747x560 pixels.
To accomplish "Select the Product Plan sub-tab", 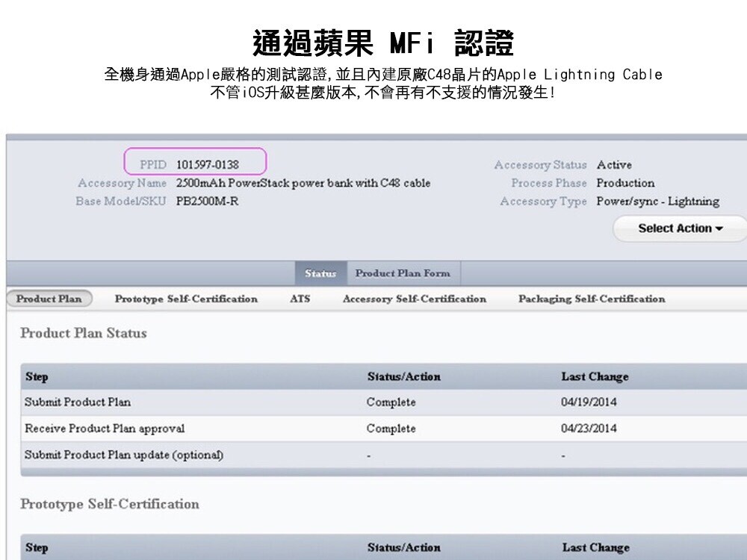I will pyautogui.click(x=49, y=299).
